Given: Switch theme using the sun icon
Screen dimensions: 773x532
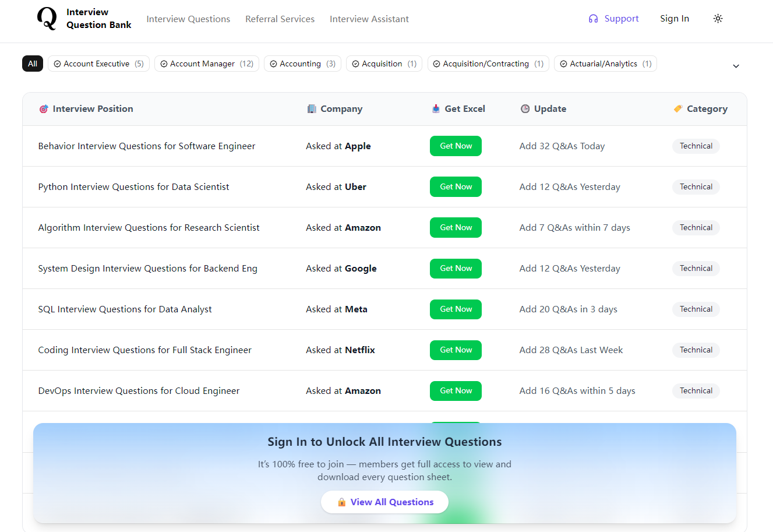Looking at the screenshot, I should [718, 19].
